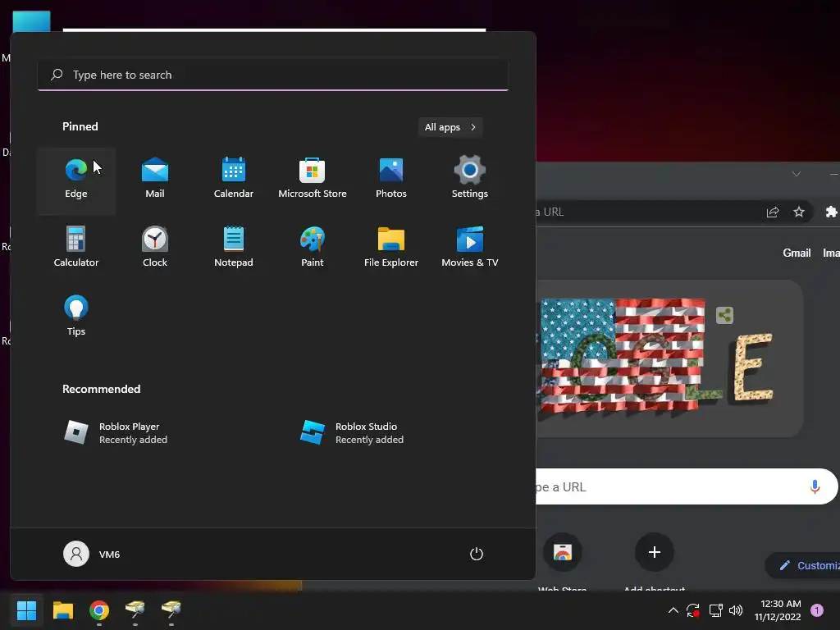Click the Customize Chrome button

pos(802,566)
